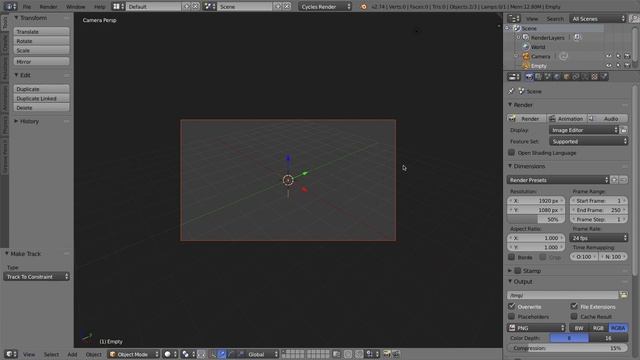Select the Constraints properties tab icon
640x360 pixels.
[576, 77]
